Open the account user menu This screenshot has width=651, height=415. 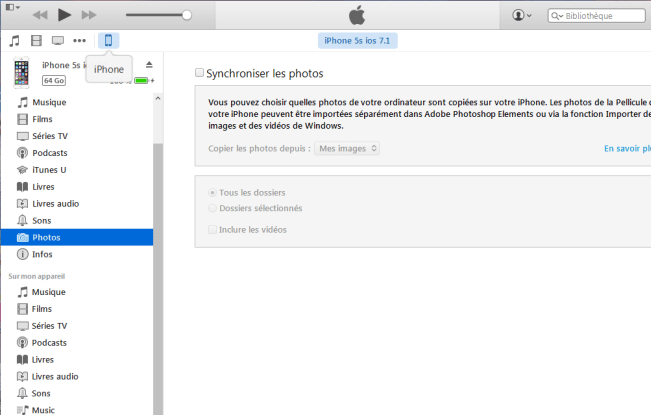[522, 15]
